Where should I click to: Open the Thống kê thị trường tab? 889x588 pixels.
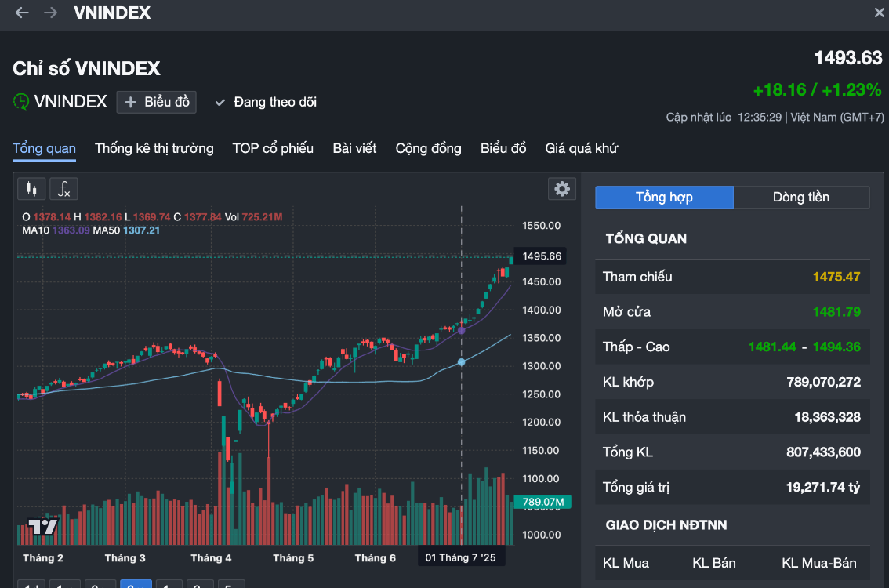pos(154,148)
